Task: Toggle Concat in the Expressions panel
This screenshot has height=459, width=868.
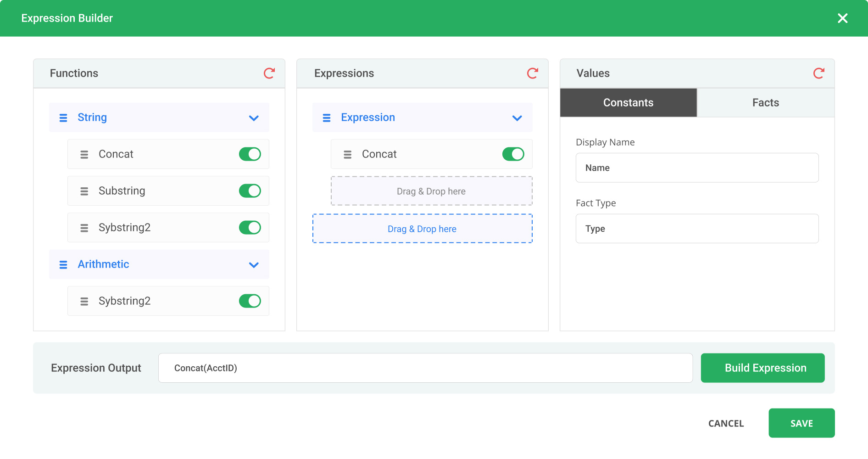Action: (513, 154)
